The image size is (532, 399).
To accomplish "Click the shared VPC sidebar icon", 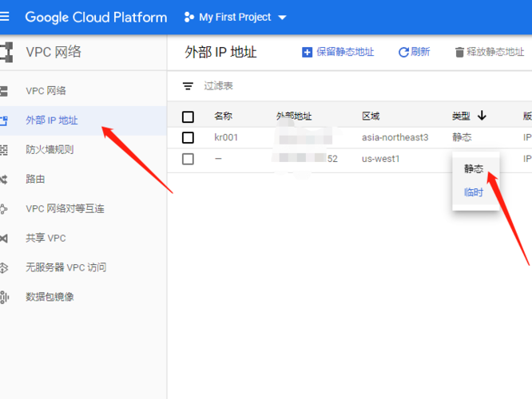I will point(4,239).
